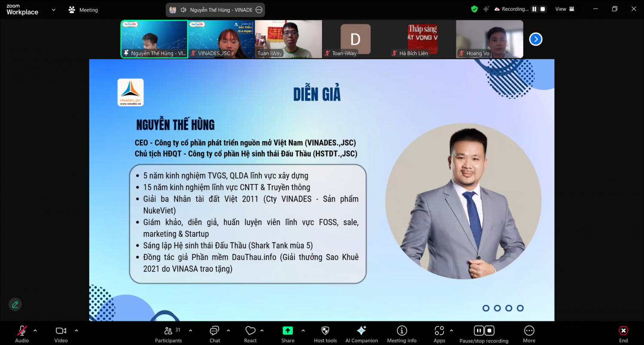The height and width of the screenshot is (345, 644).
Task: Open the Zoom Workplace dropdown arrow
Action: pyautogui.click(x=53, y=9)
